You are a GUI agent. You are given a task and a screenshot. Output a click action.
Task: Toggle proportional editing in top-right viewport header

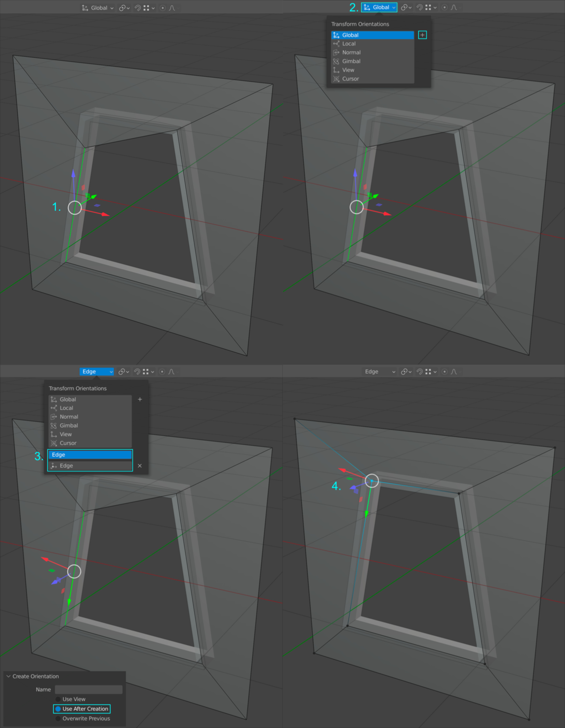(x=445, y=7)
